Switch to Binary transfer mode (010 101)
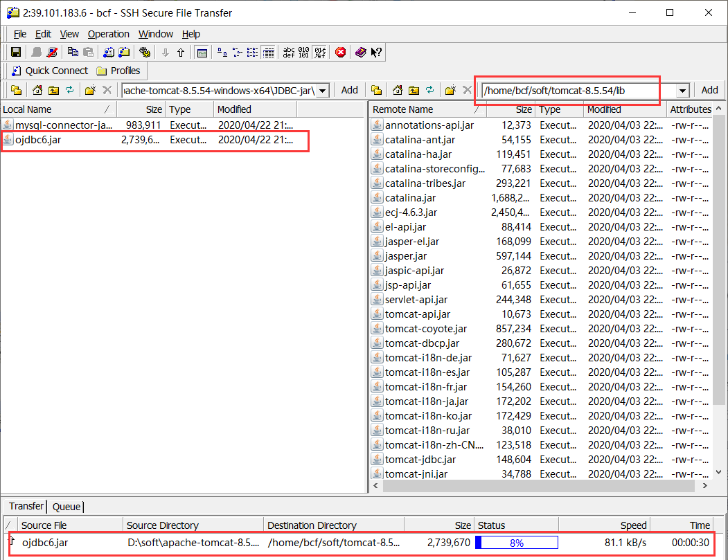The height and width of the screenshot is (560, 728). (304, 52)
